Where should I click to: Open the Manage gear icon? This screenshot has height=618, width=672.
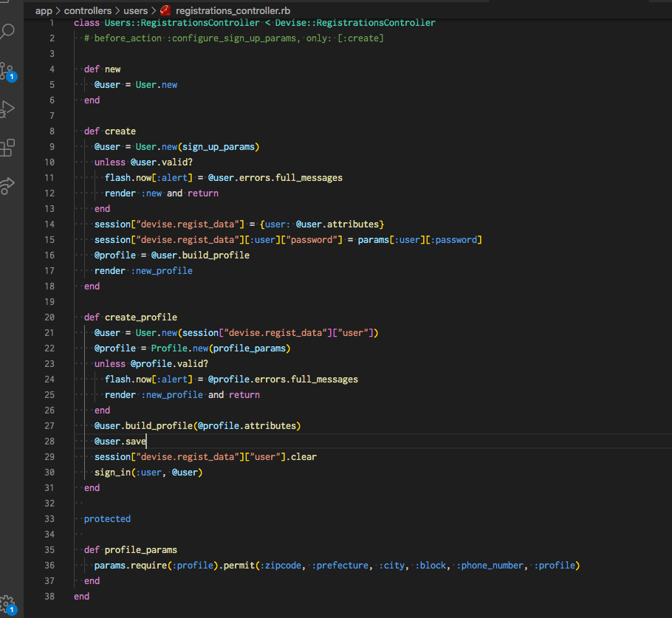[x=8, y=605]
